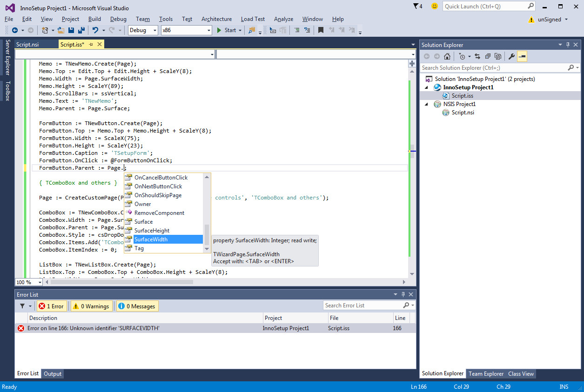This screenshot has width=584, height=392.
Task: Undo the last edit with Undo icon
Action: (95, 30)
